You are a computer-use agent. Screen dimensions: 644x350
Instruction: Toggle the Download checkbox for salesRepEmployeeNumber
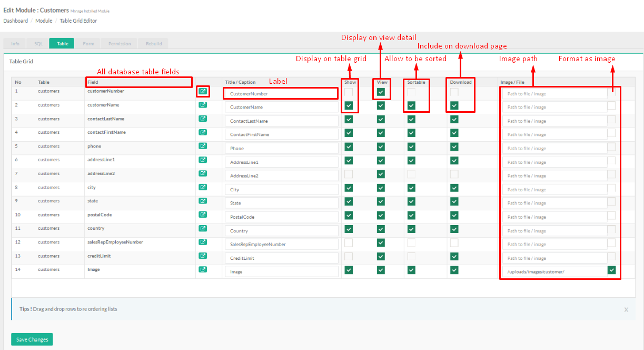click(454, 242)
